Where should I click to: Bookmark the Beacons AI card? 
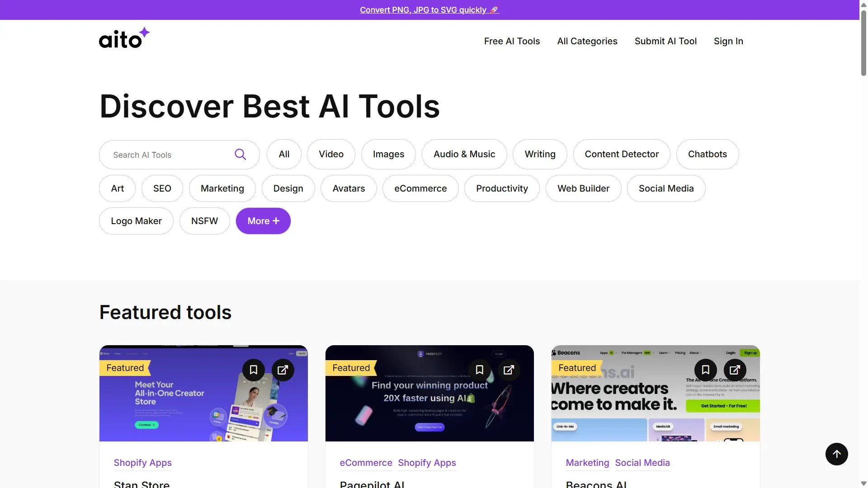pyautogui.click(x=705, y=370)
